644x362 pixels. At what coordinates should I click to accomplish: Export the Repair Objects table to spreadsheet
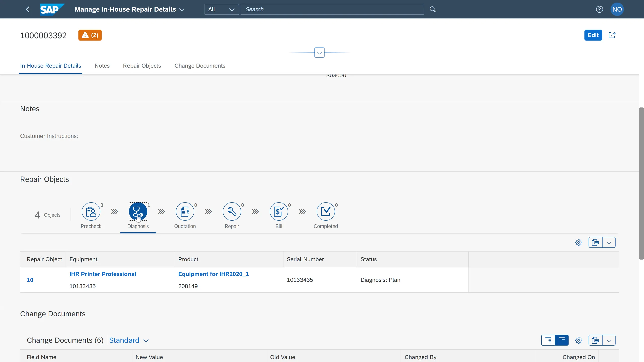click(595, 242)
